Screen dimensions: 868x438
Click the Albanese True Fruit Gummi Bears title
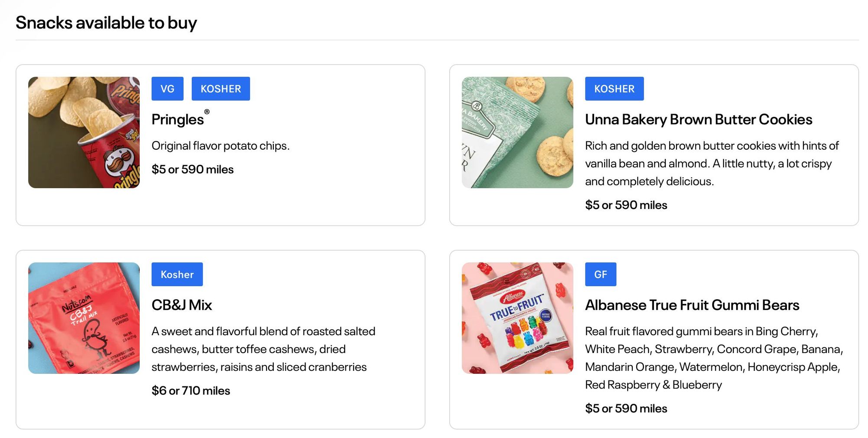(692, 305)
